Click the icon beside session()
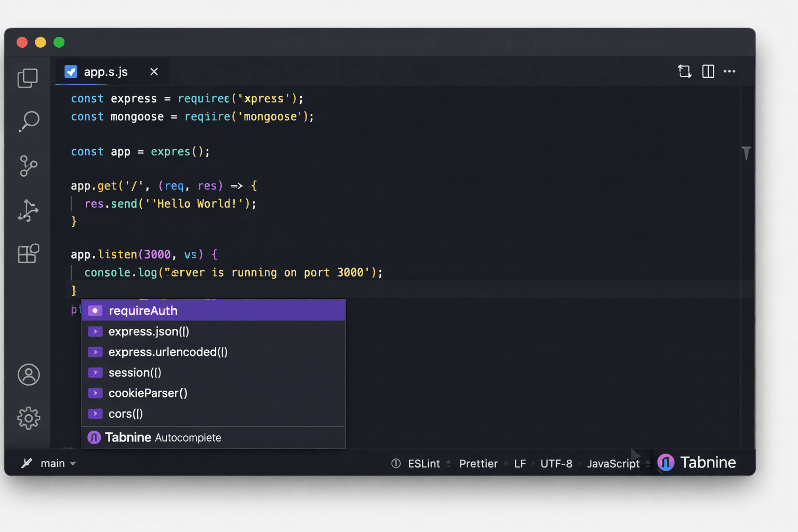 click(x=95, y=373)
